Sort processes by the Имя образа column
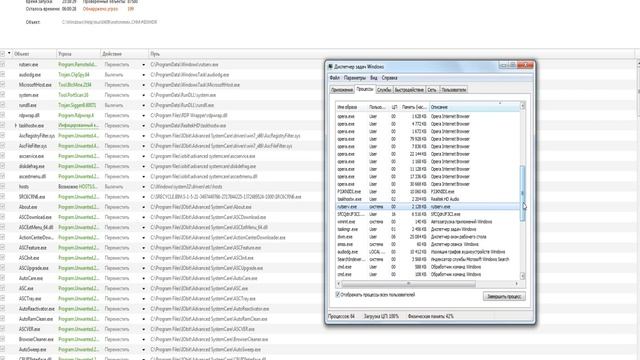This screenshot has height=360, width=640. click(351, 107)
